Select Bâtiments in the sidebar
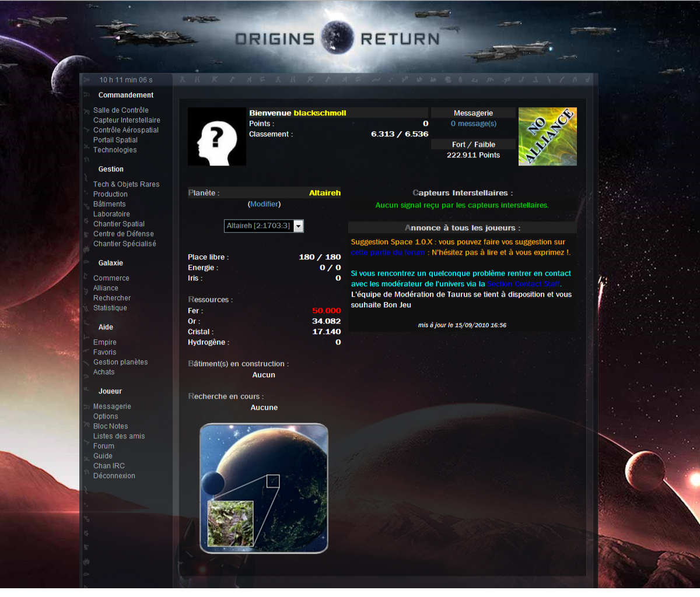The image size is (700, 597). [x=110, y=204]
